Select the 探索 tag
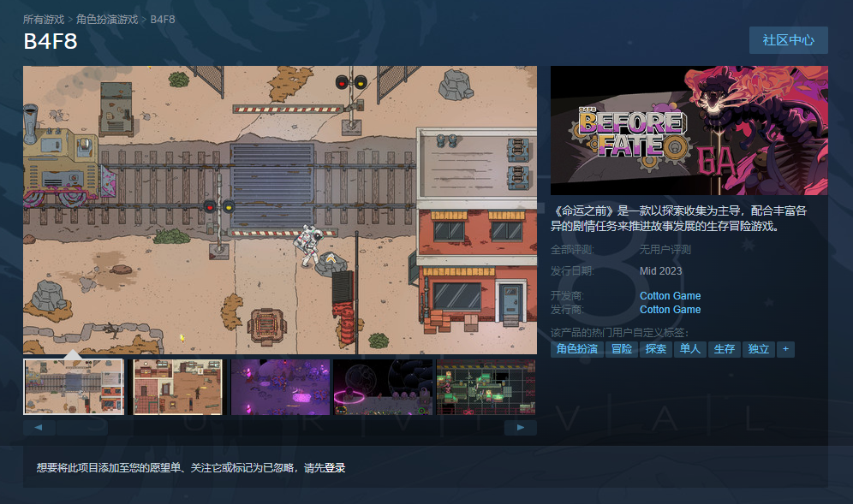 [x=656, y=349]
